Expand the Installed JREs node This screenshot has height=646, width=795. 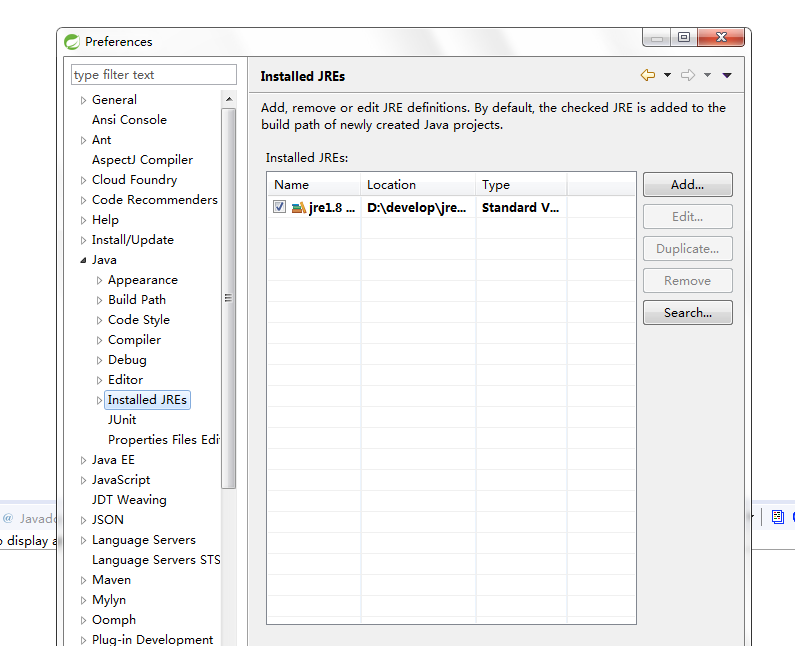click(99, 401)
